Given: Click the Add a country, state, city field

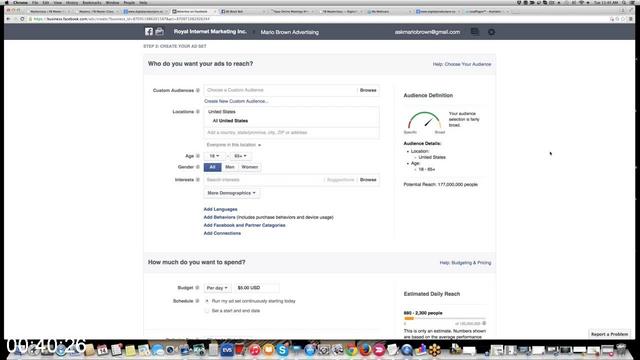Looking at the screenshot, I should (291, 133).
